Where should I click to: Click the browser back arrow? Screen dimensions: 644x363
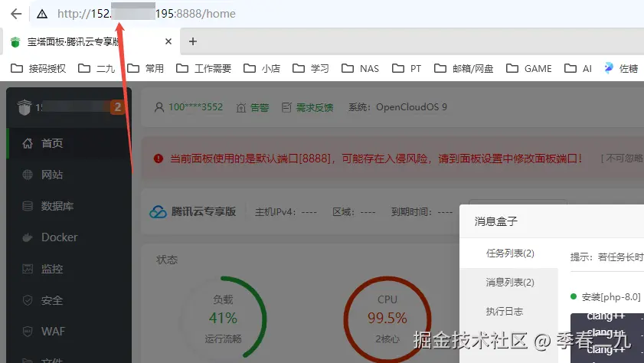point(16,14)
